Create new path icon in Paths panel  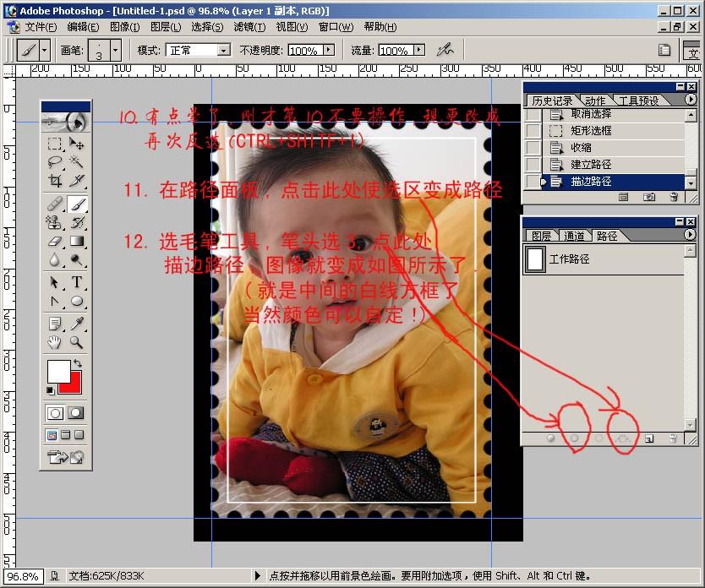pyautogui.click(x=649, y=438)
